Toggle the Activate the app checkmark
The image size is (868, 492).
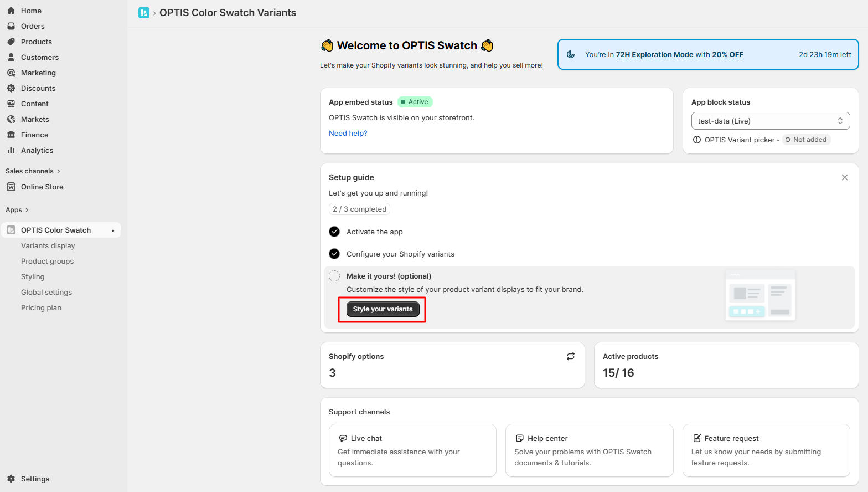tap(334, 232)
